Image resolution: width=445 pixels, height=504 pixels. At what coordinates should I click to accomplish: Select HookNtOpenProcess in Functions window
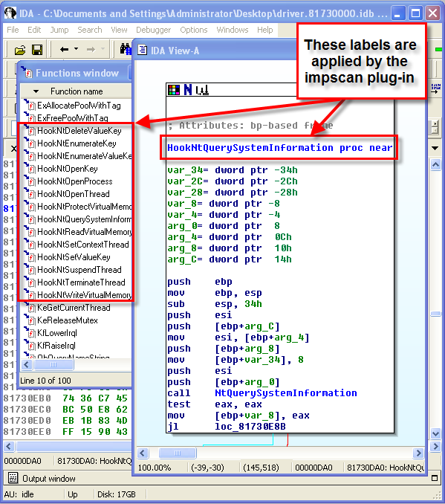point(74,181)
